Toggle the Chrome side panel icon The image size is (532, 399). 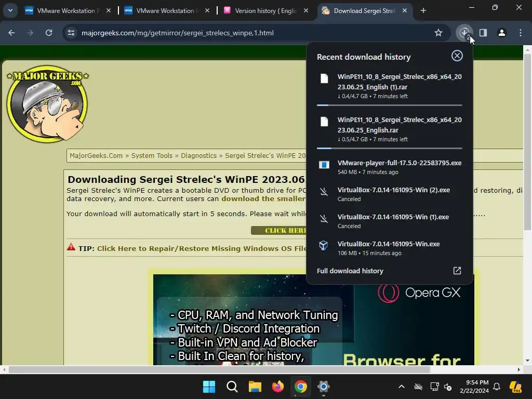pyautogui.click(x=483, y=33)
